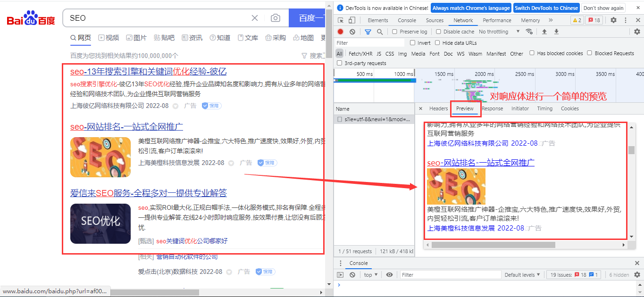Check Blocked Requests checkbox
This screenshot has width=644, height=297.
[x=589, y=53]
